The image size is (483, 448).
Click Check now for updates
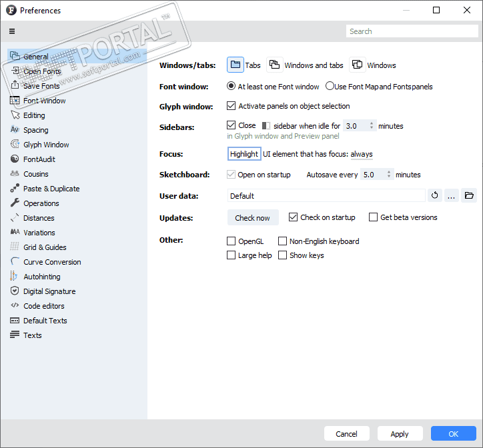pyautogui.click(x=253, y=218)
